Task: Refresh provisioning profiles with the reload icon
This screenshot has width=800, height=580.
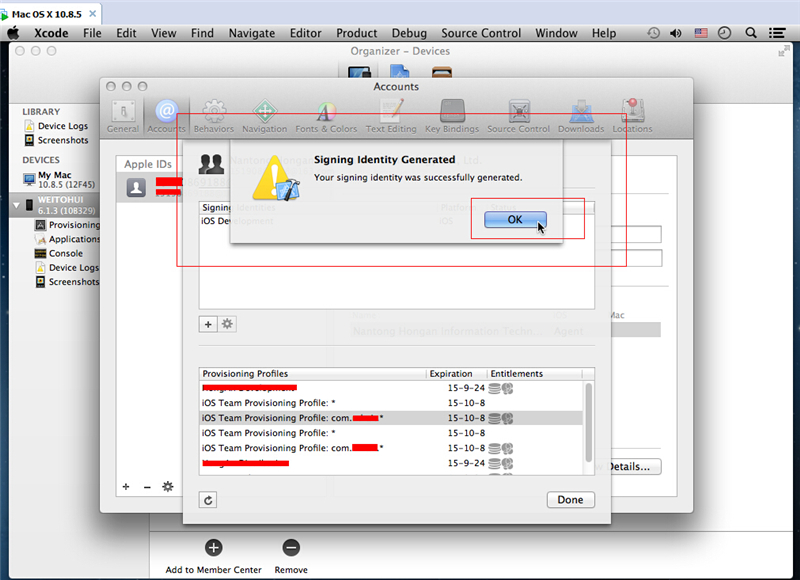Action: click(208, 500)
